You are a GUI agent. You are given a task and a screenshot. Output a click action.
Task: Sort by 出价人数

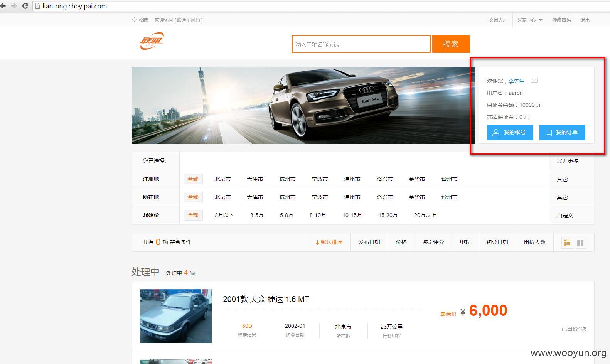(534, 242)
